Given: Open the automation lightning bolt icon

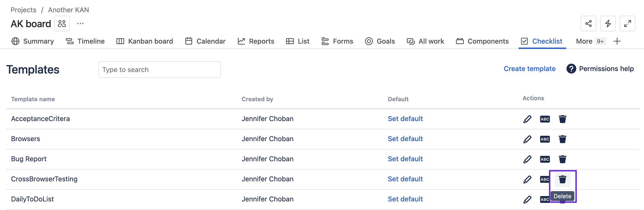Looking at the screenshot, I should tap(608, 24).
